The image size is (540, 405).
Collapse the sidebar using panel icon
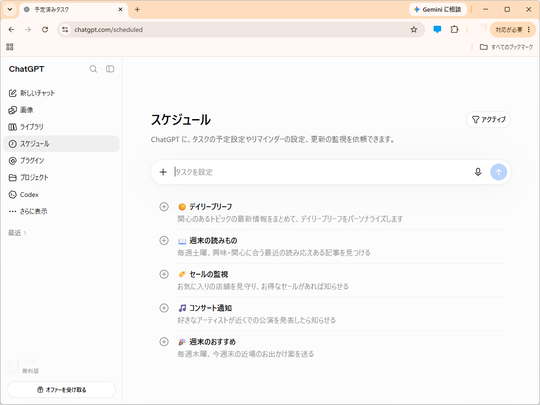click(x=110, y=69)
